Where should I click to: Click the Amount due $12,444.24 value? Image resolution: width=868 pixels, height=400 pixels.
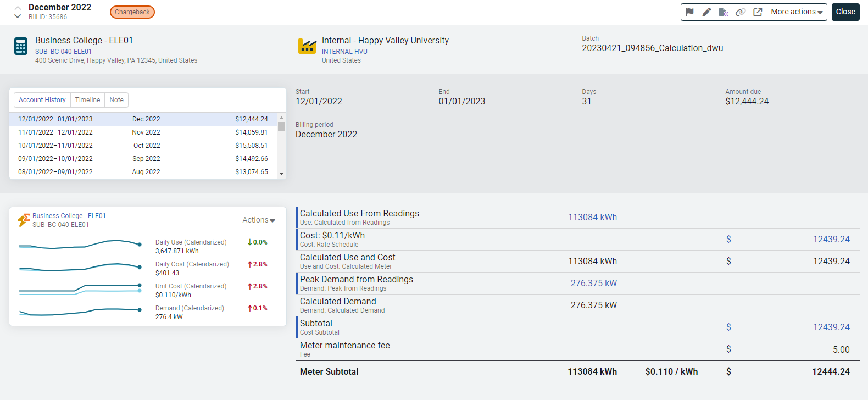747,102
